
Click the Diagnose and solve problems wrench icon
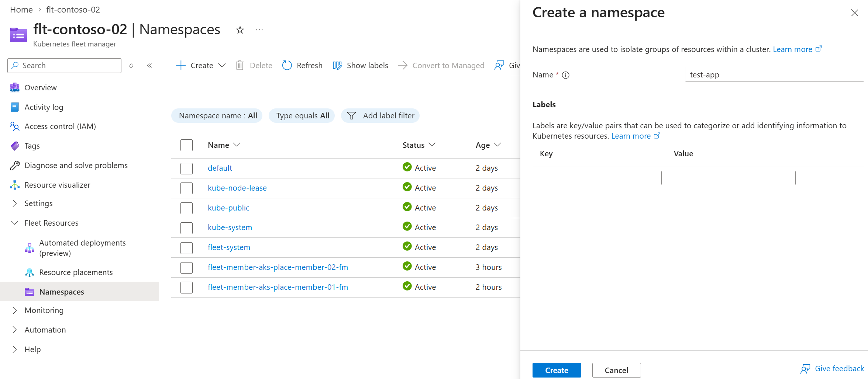[15, 166]
